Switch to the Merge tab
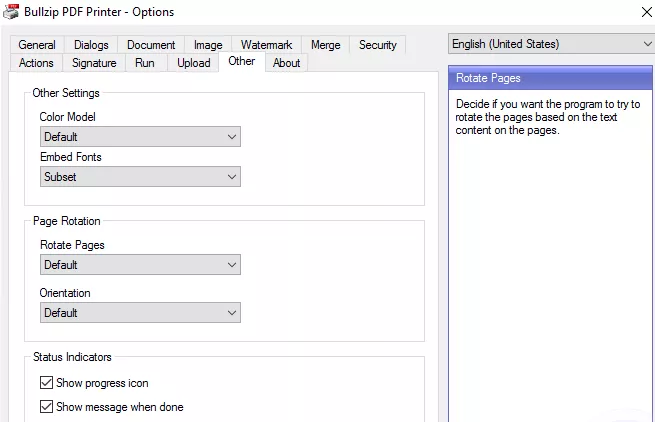 325,45
